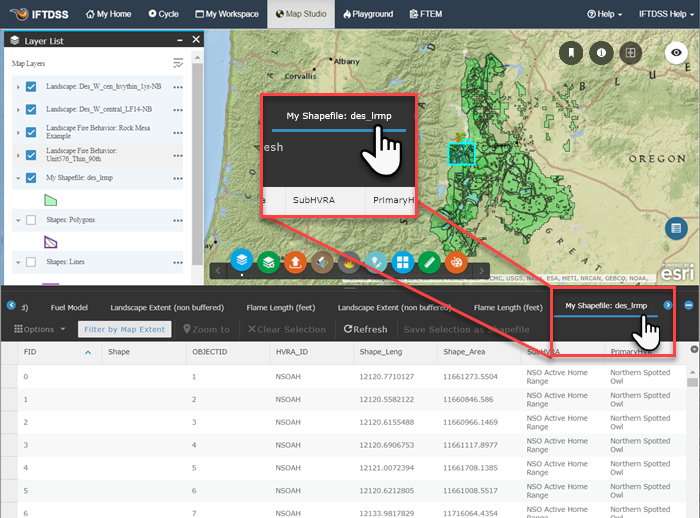Screen dimensions: 700x518
Task: Open the IFTDSS Help user dropdown
Action: 666,14
